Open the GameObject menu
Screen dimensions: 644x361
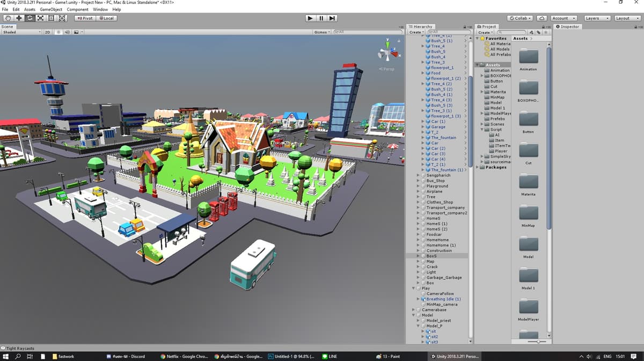[x=50, y=10]
